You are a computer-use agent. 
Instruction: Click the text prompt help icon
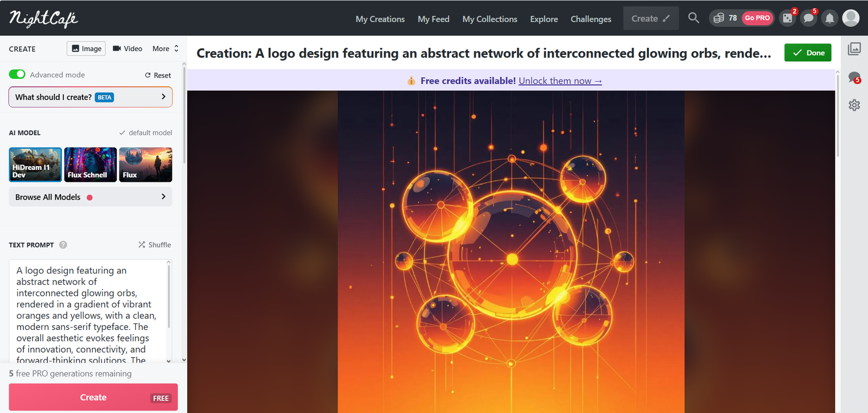[x=63, y=245]
